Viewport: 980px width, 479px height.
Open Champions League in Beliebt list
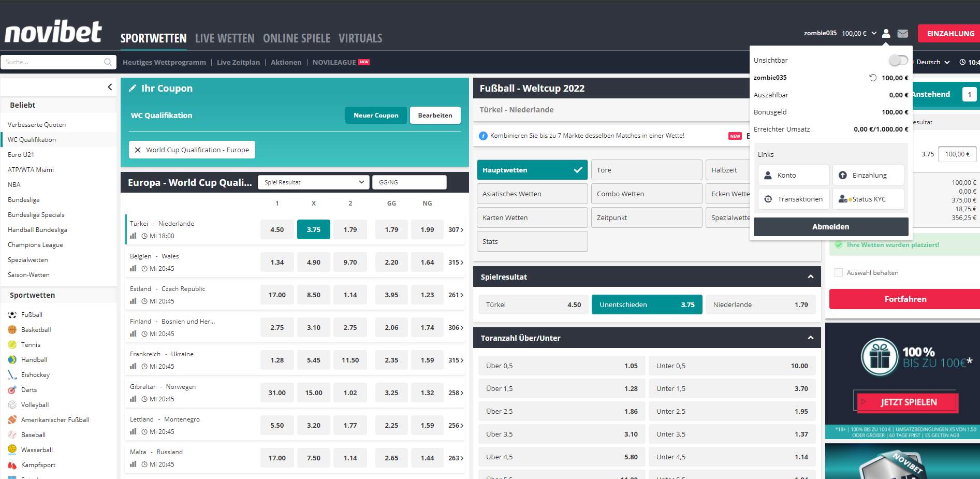(x=35, y=245)
